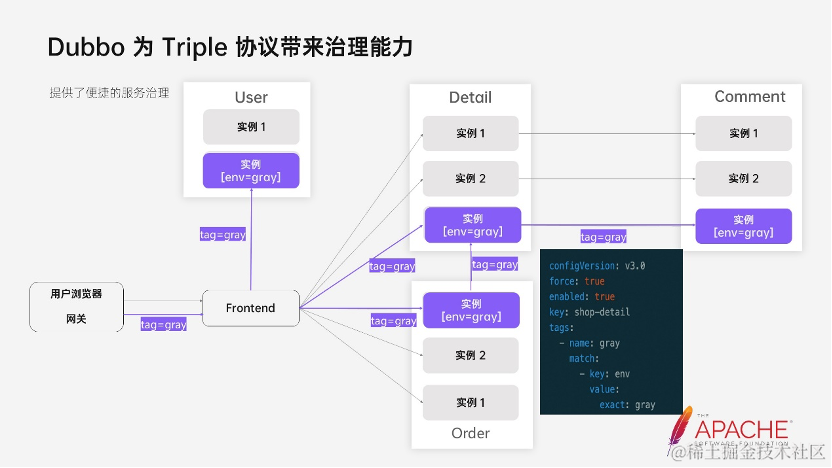Select the 用户浏览器 网关 box
The width and height of the screenshot is (832, 468).
pyautogui.click(x=76, y=307)
